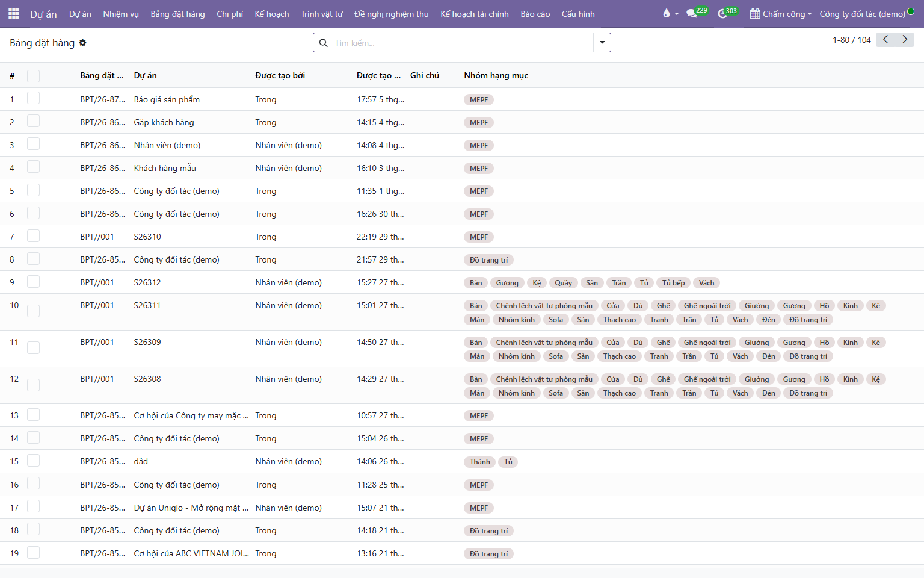The width and height of the screenshot is (924, 578).
Task: Open the Nhiệm vụ menu
Action: click(121, 14)
